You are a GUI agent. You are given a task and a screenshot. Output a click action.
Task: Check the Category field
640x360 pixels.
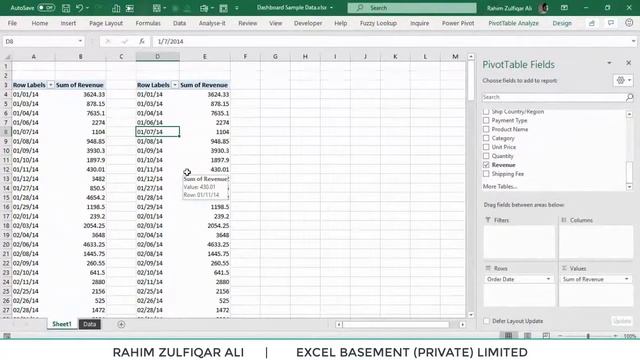pyautogui.click(x=486, y=138)
